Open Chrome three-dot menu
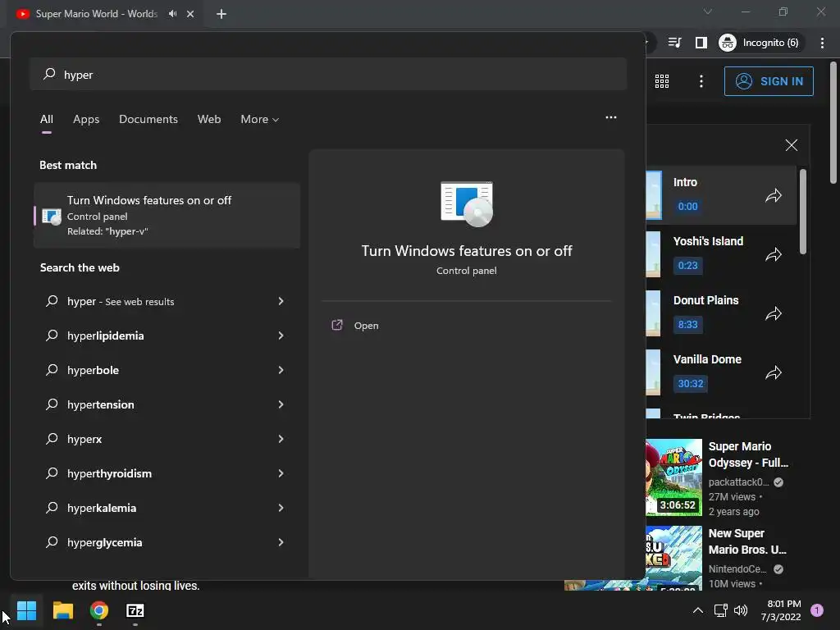 click(x=822, y=43)
